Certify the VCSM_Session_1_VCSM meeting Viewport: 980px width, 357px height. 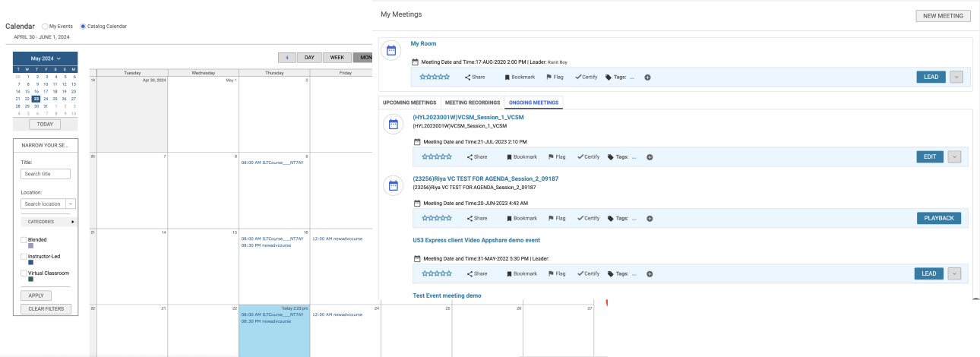tap(590, 156)
